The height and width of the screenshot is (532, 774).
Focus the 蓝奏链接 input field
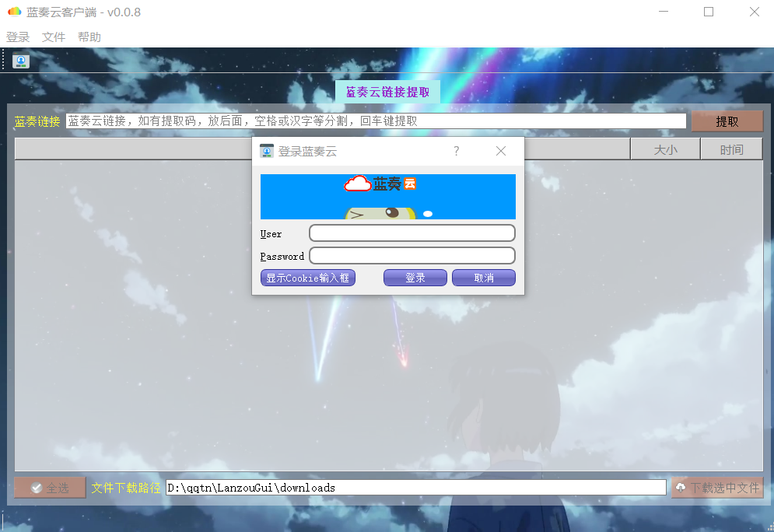point(376,121)
